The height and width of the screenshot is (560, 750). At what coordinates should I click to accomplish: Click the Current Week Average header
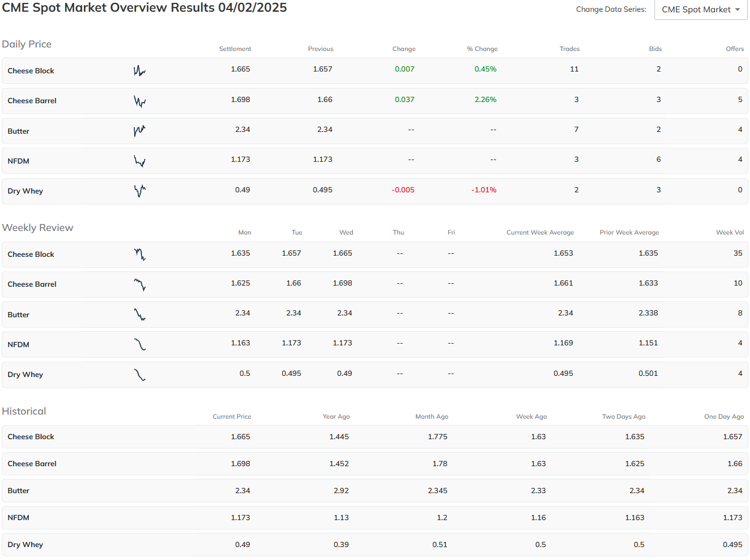[540, 232]
